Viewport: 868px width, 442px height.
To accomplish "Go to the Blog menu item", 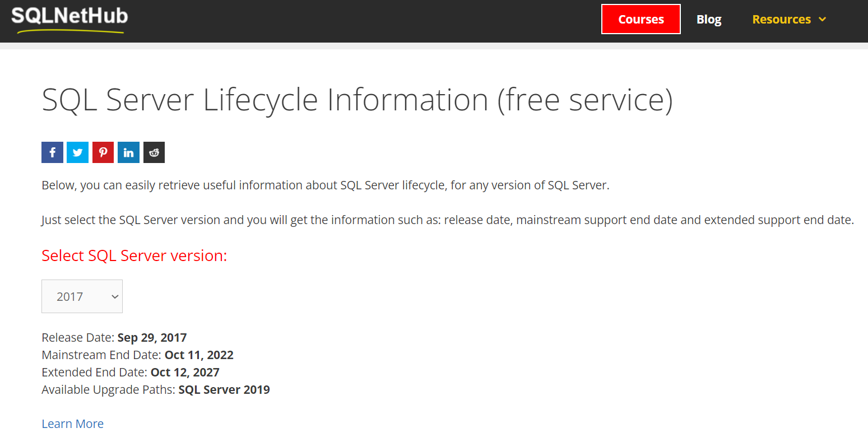I will click(709, 19).
